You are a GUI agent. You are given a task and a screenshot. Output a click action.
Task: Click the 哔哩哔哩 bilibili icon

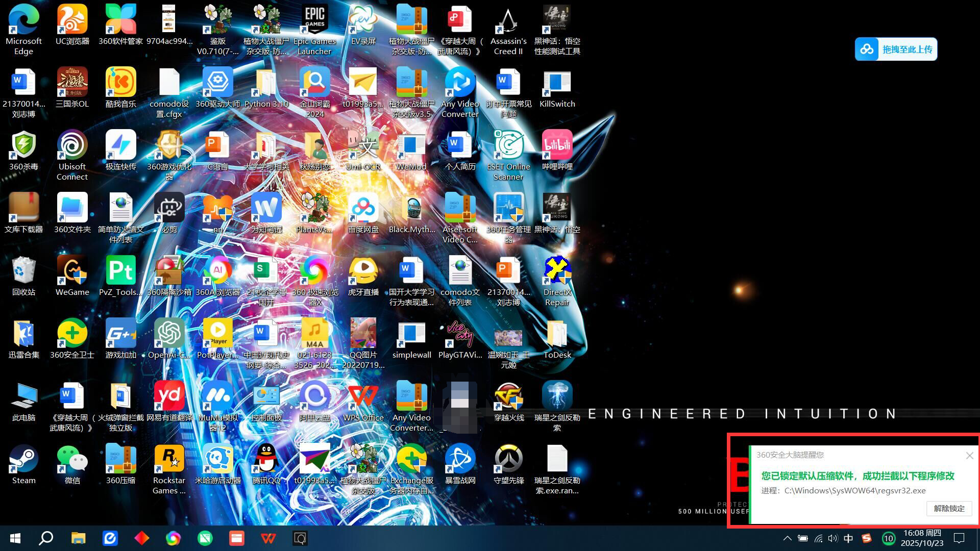tap(557, 151)
